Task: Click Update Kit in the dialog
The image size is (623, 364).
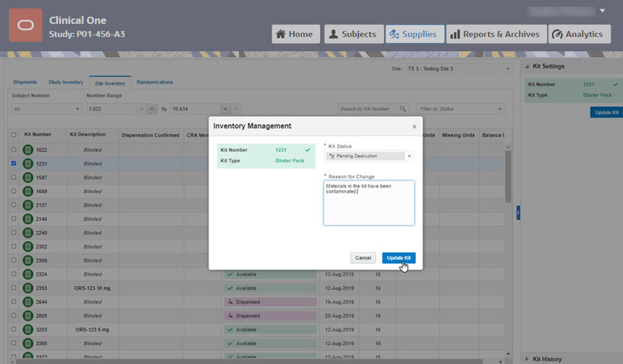Action: click(399, 258)
